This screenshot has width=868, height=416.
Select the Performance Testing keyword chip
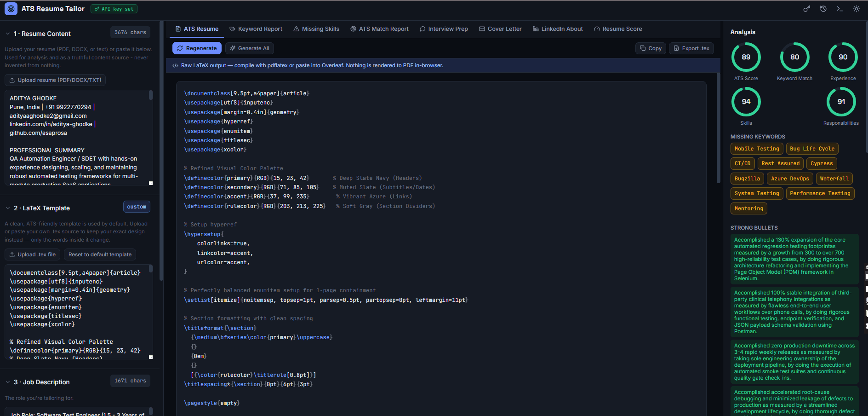tap(820, 193)
